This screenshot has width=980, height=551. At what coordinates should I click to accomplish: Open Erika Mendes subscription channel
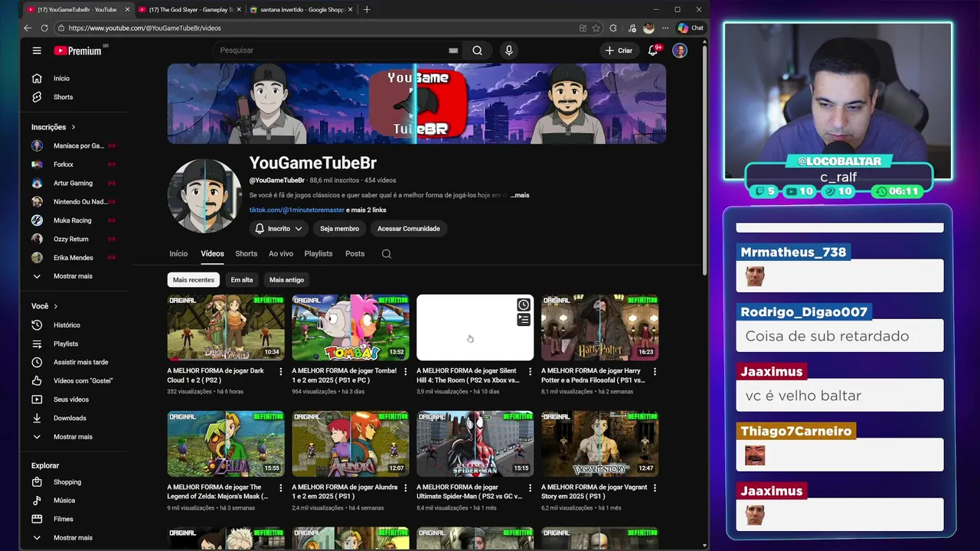click(x=73, y=258)
